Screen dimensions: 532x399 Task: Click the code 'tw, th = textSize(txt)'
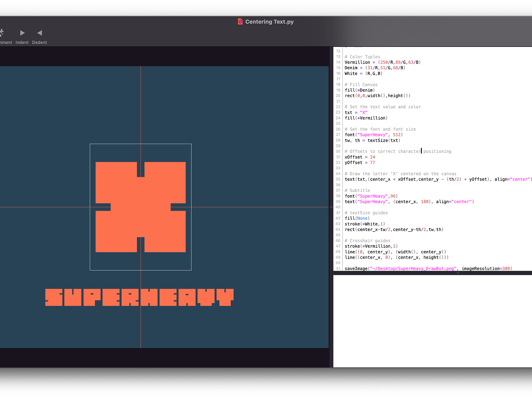(x=372, y=140)
